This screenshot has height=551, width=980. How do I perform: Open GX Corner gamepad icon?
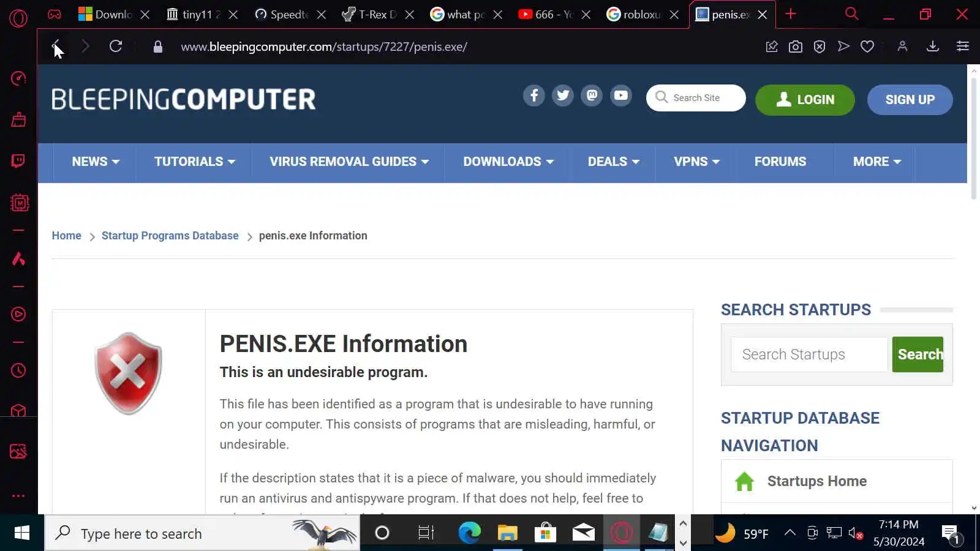(x=55, y=13)
